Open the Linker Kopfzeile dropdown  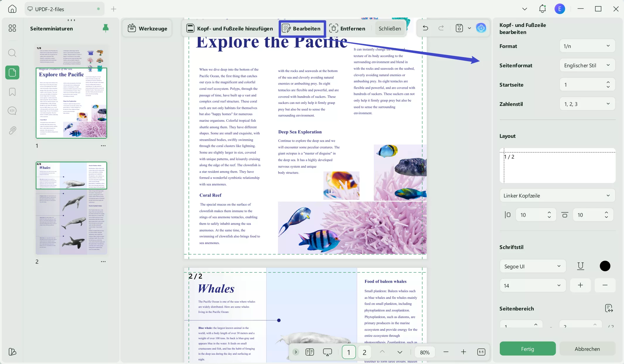coord(557,195)
